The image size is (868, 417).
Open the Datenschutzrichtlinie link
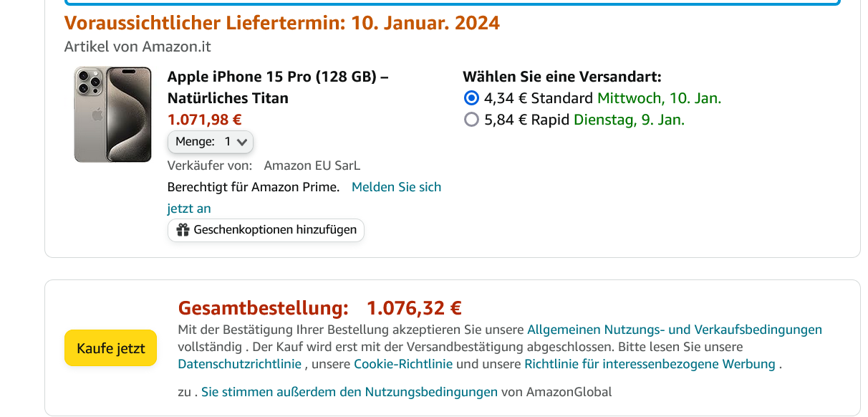click(x=240, y=364)
